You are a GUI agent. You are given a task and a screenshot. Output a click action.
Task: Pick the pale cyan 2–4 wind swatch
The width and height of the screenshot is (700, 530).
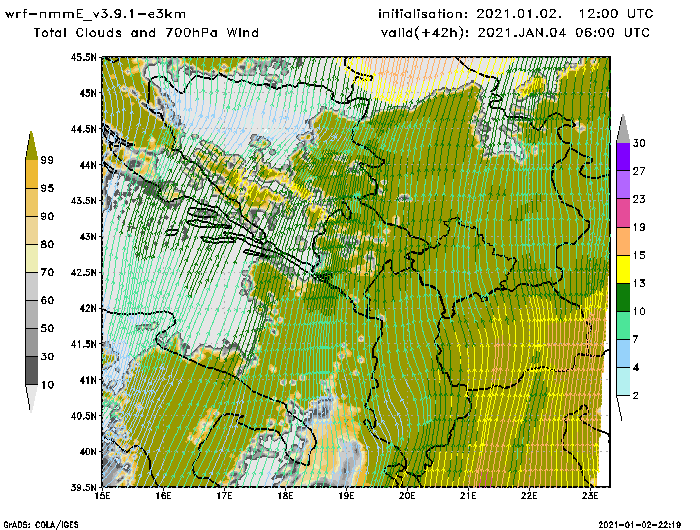tap(623, 382)
